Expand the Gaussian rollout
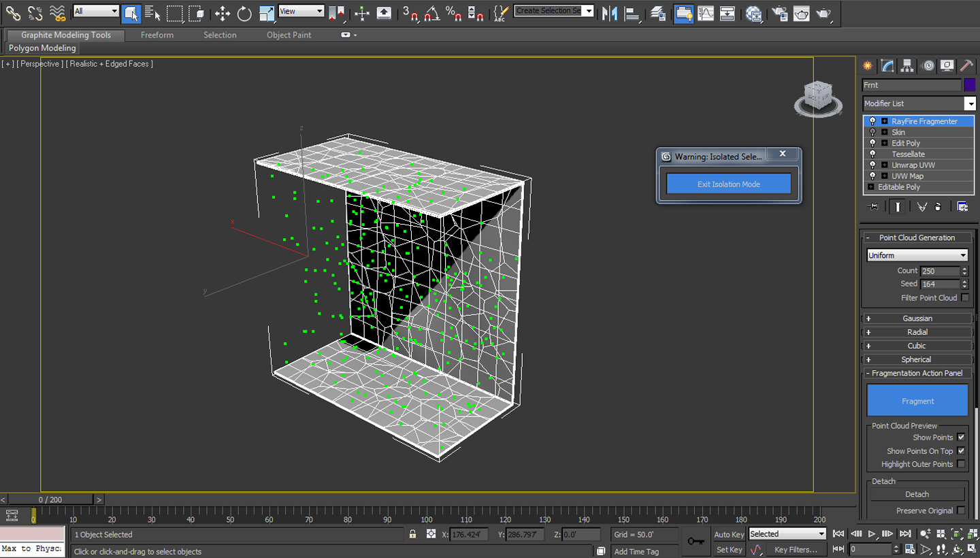Image resolution: width=980 pixels, height=558 pixels. 917,318
